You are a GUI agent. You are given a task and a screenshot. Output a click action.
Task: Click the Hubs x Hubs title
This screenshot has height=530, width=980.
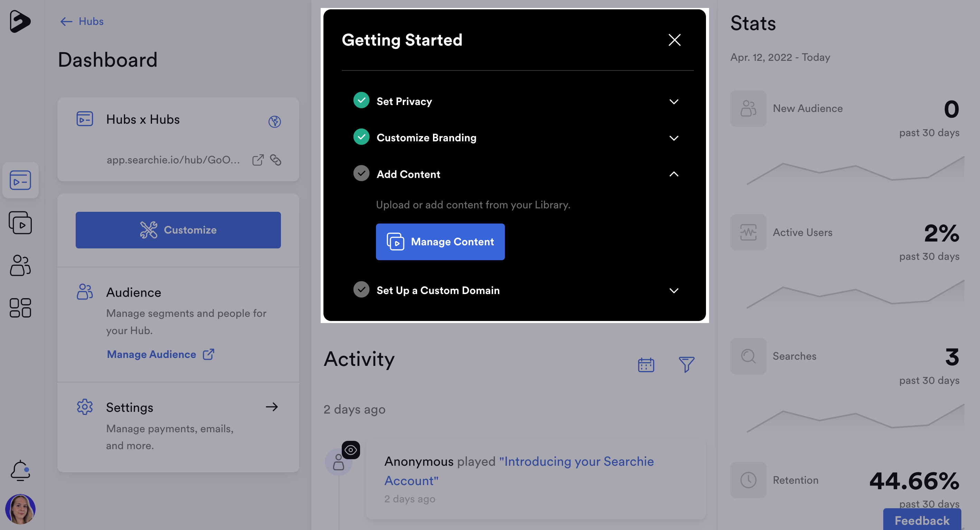point(143,120)
